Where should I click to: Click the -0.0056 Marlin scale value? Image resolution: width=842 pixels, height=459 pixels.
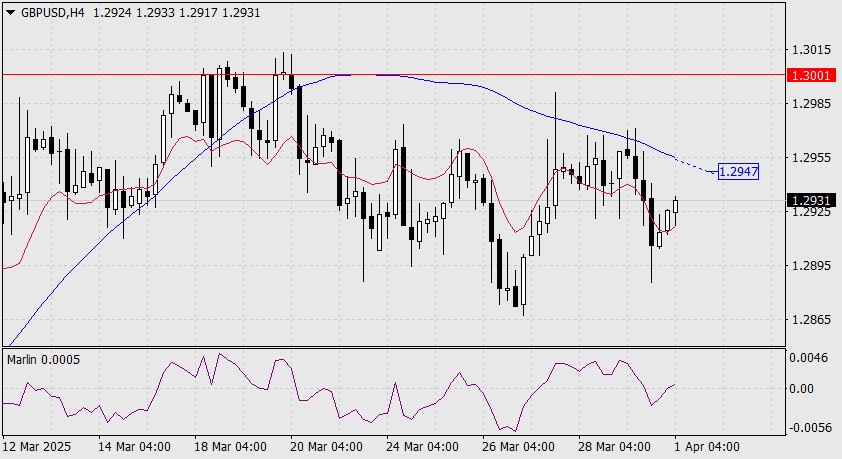point(808,428)
